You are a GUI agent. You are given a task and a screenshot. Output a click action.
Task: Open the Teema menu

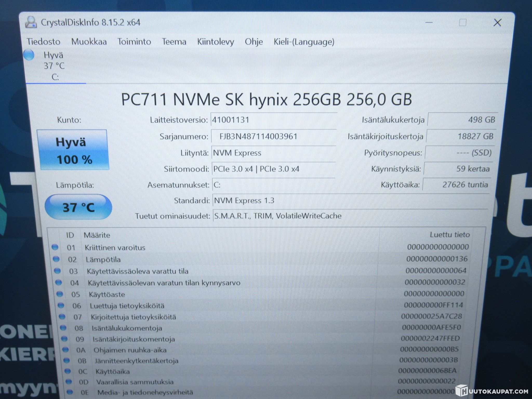174,42
